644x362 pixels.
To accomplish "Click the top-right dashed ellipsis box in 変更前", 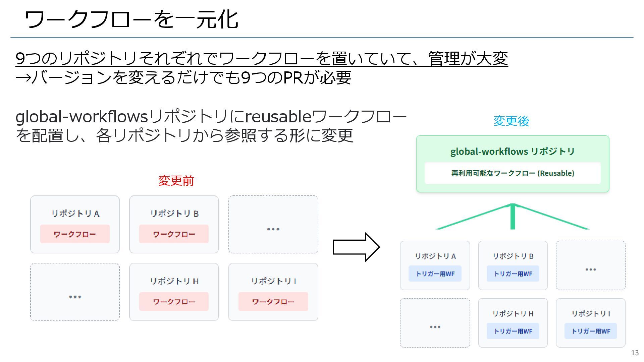I will point(273,225).
